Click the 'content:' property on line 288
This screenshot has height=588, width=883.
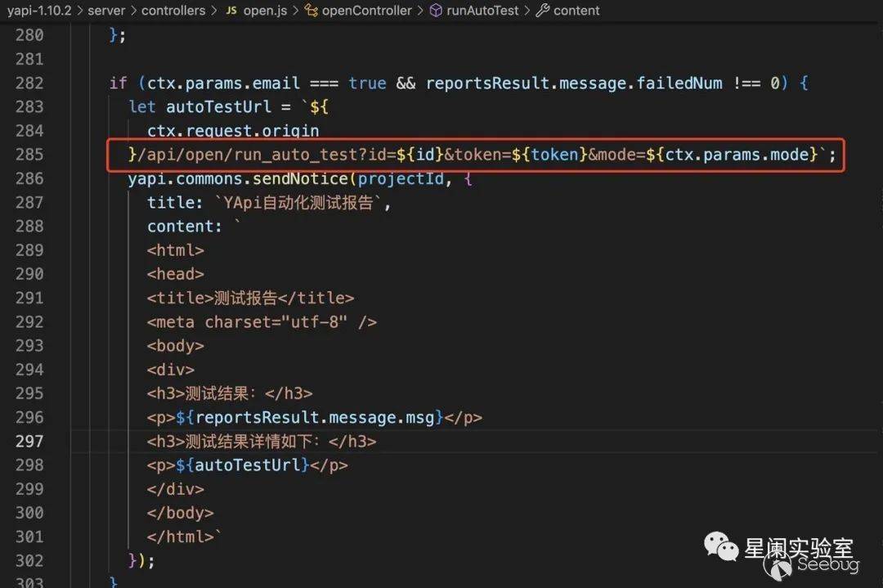[185, 227]
